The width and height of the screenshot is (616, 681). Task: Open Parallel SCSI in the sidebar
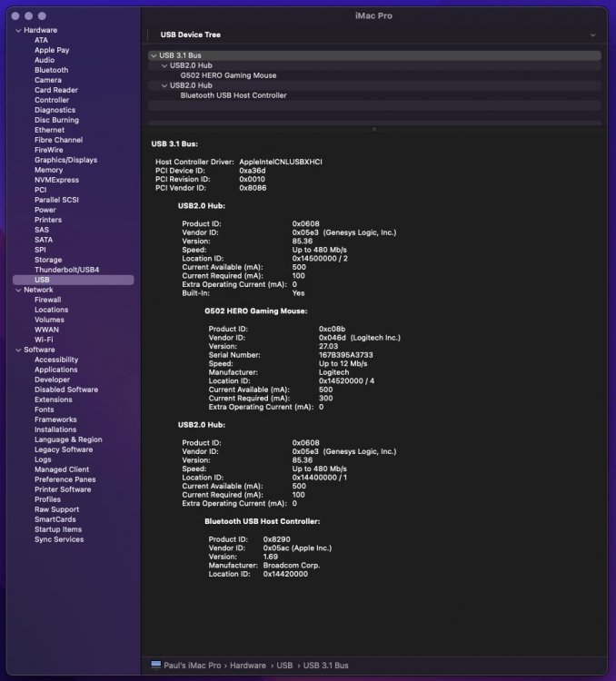click(x=56, y=201)
